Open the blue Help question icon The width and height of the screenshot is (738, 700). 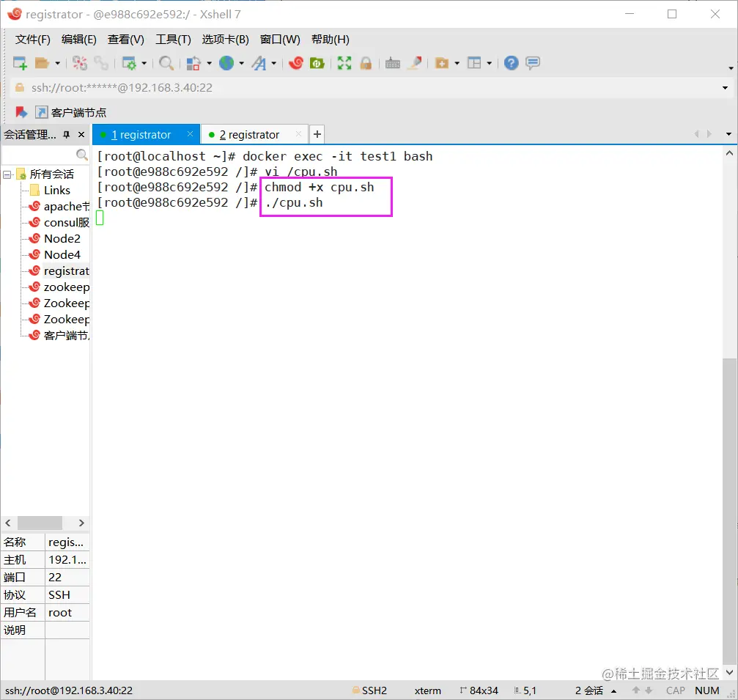click(511, 62)
